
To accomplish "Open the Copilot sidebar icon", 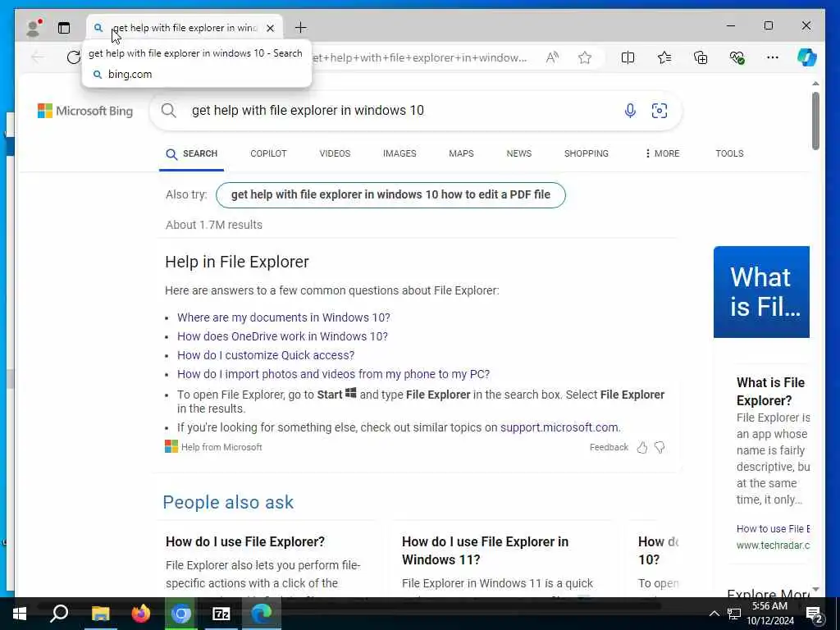I will point(807,57).
